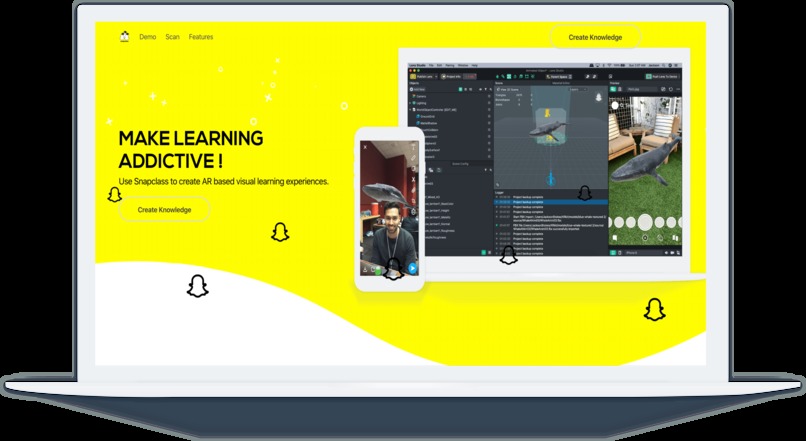Open the Features nav link

point(200,37)
